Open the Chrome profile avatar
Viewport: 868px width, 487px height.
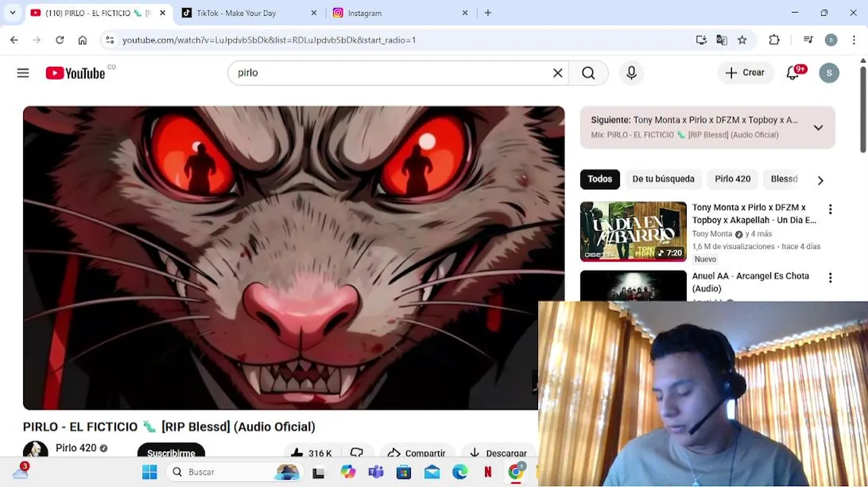[x=831, y=40]
